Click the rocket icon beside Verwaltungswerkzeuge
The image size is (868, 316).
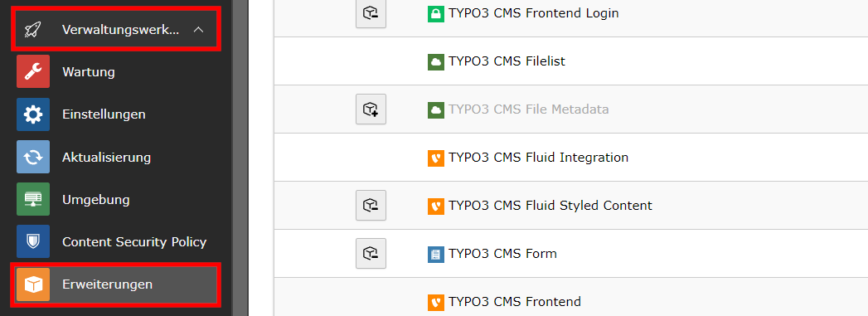coord(34,30)
